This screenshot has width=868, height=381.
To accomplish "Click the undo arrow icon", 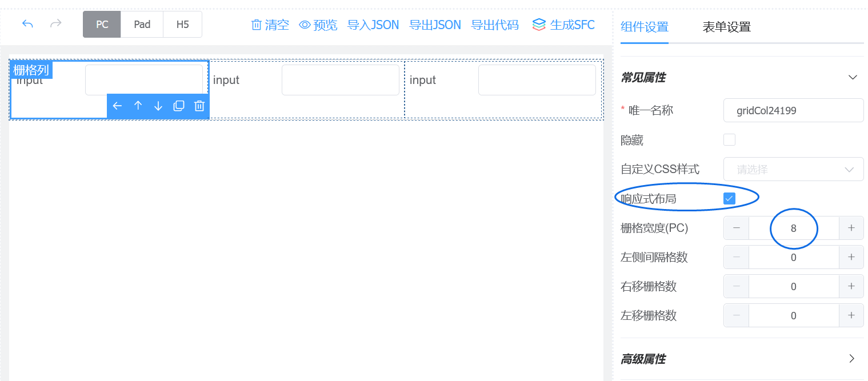I will point(27,24).
